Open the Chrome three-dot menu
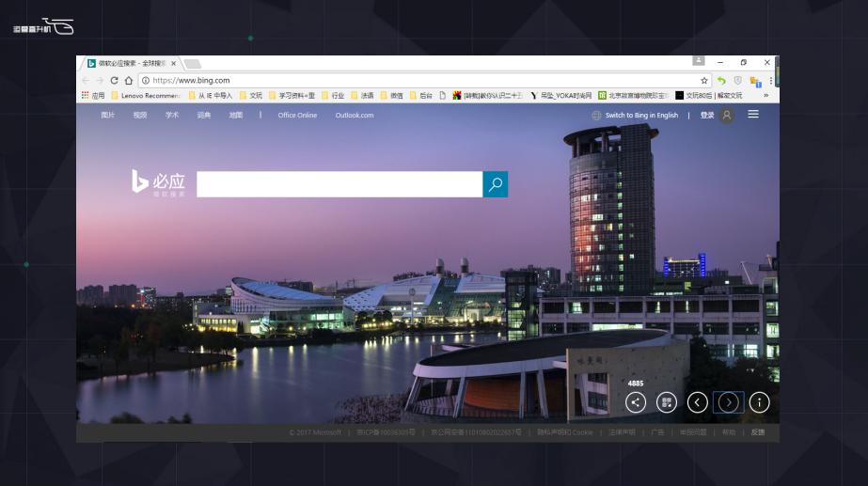The height and width of the screenshot is (486, 868). [770, 80]
